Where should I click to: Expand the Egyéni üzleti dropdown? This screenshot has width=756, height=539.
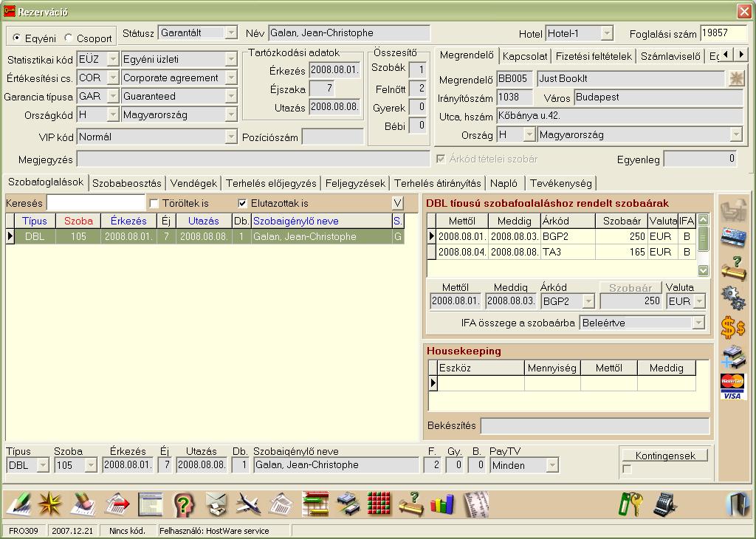(231, 59)
